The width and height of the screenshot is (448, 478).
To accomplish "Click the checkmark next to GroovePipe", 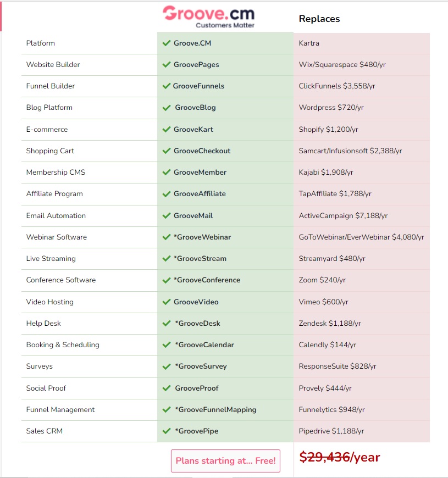I will [167, 431].
